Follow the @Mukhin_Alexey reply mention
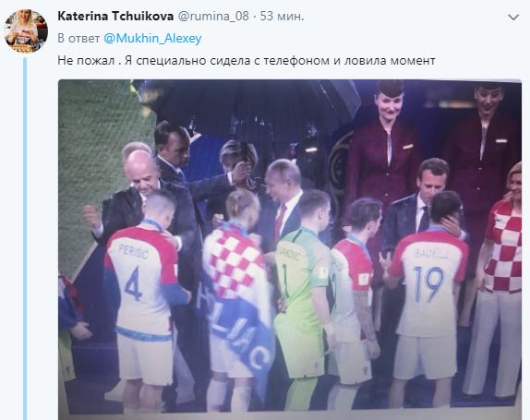The height and width of the screenshot is (420, 530). [x=152, y=38]
